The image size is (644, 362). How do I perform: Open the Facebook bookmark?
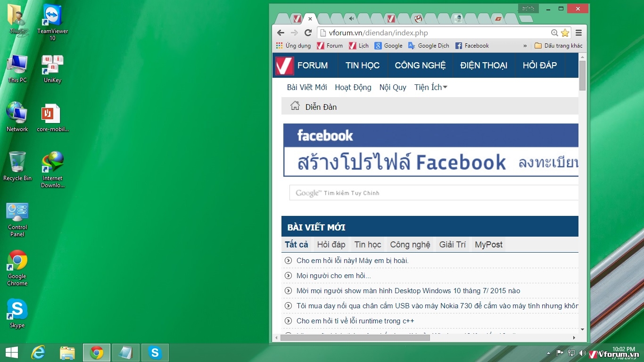click(x=472, y=46)
